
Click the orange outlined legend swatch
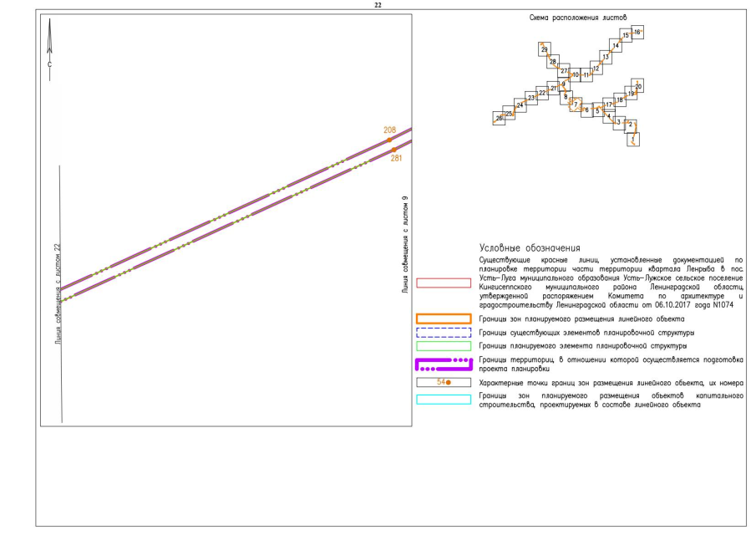tap(444, 318)
